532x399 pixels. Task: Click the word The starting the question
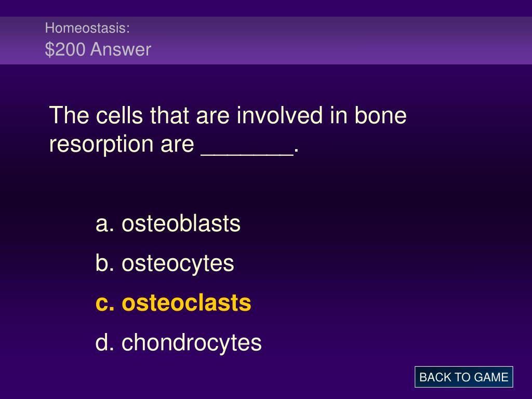69,115
